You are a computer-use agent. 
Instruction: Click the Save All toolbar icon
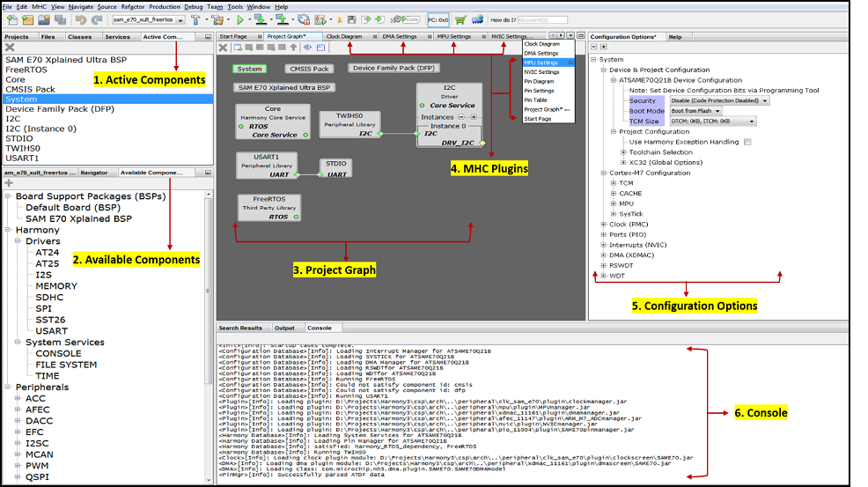point(61,20)
